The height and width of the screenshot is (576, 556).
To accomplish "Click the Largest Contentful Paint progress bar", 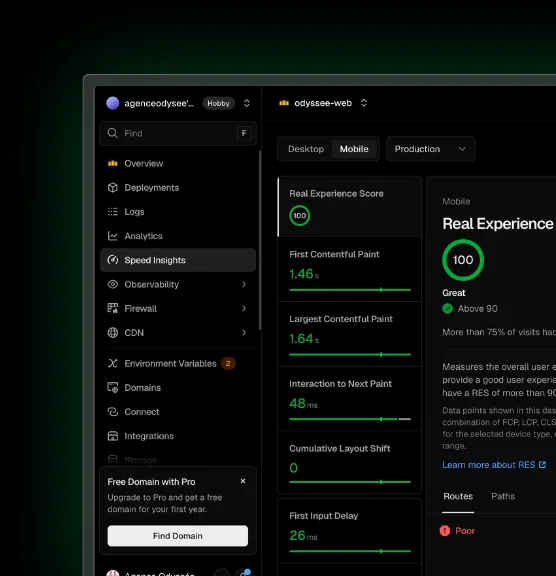I will [350, 354].
